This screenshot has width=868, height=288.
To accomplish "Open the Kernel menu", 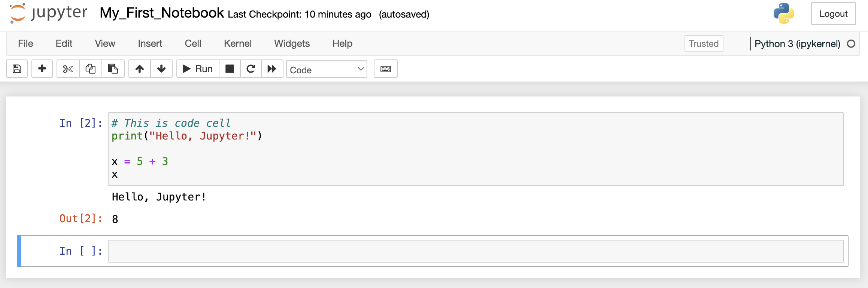I will click(x=237, y=43).
